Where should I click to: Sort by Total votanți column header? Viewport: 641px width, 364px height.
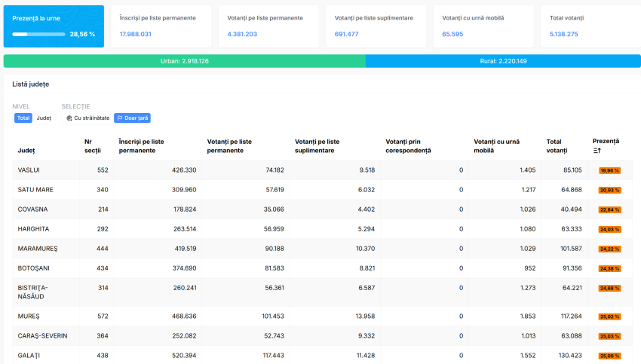pos(557,145)
